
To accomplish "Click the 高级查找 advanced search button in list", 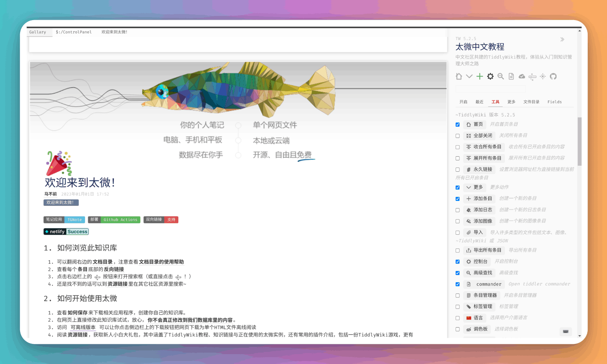I will (x=479, y=273).
